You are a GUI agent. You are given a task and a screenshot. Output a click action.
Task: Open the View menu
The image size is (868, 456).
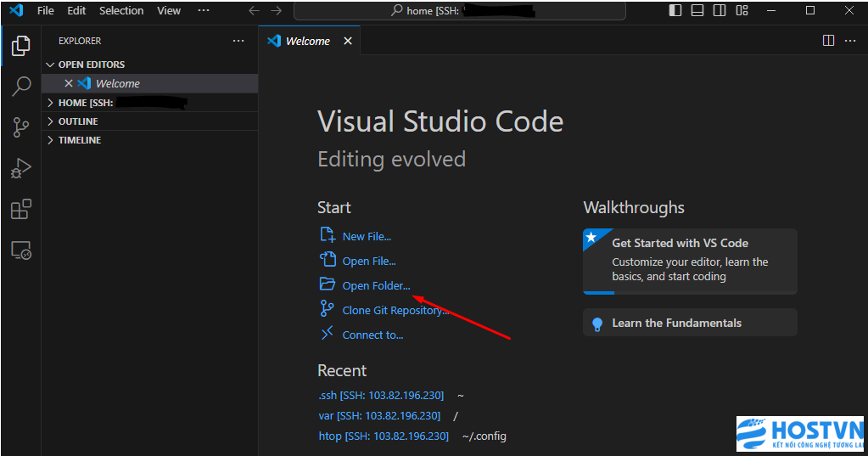pyautogui.click(x=169, y=10)
